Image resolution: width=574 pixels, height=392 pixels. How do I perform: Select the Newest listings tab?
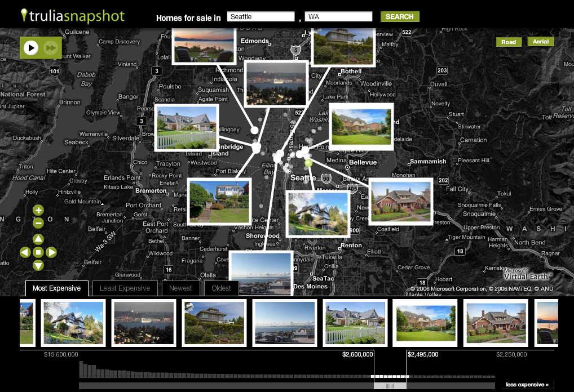click(x=181, y=288)
